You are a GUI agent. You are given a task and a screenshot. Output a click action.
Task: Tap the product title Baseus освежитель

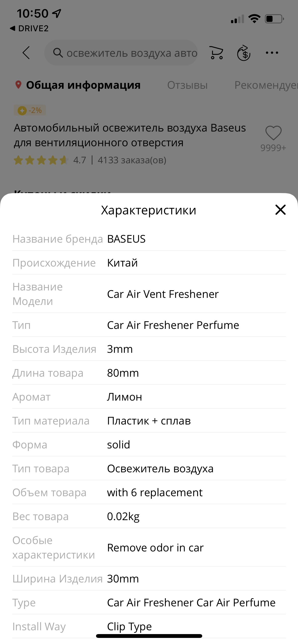click(x=130, y=135)
